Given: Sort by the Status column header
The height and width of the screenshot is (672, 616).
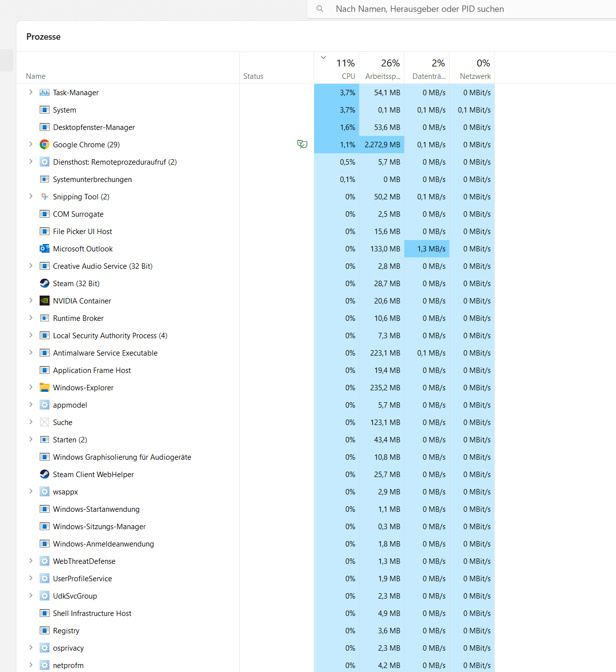Looking at the screenshot, I should [277, 68].
